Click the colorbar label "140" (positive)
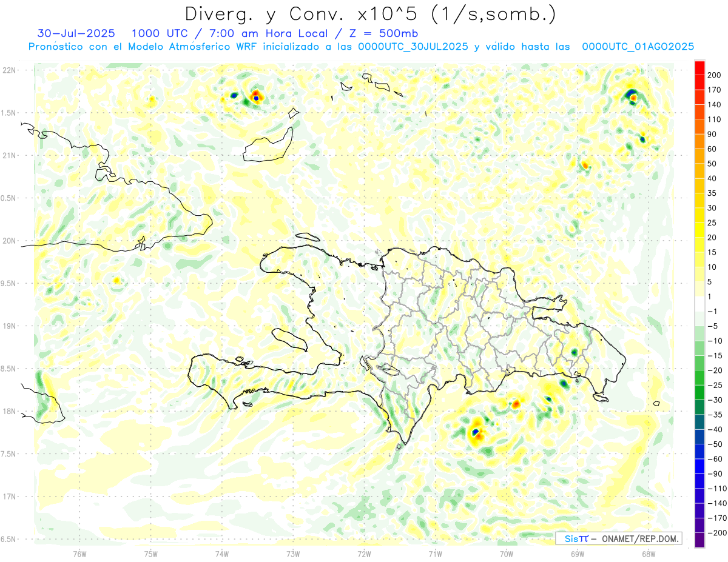728x562 pixels. 714,104
